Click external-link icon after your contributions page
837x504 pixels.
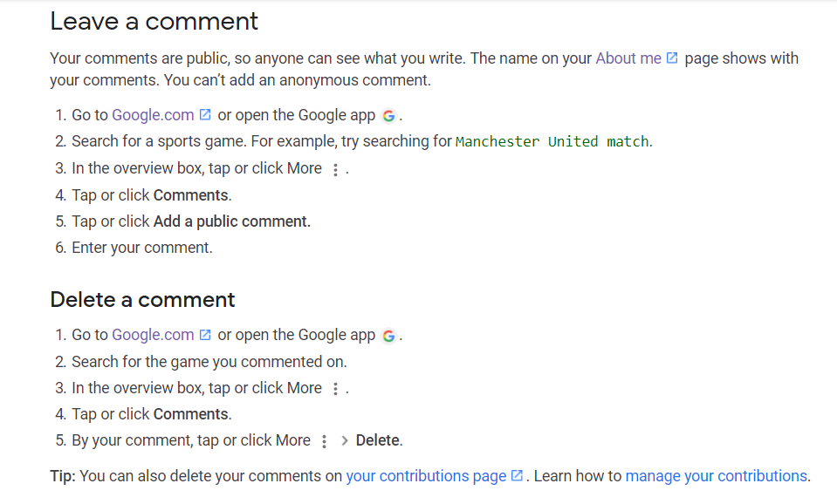[517, 476]
